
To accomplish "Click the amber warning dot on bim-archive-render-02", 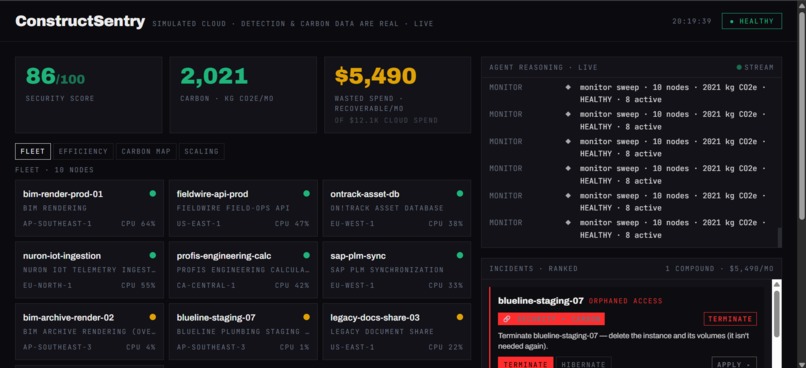I will point(153,317).
